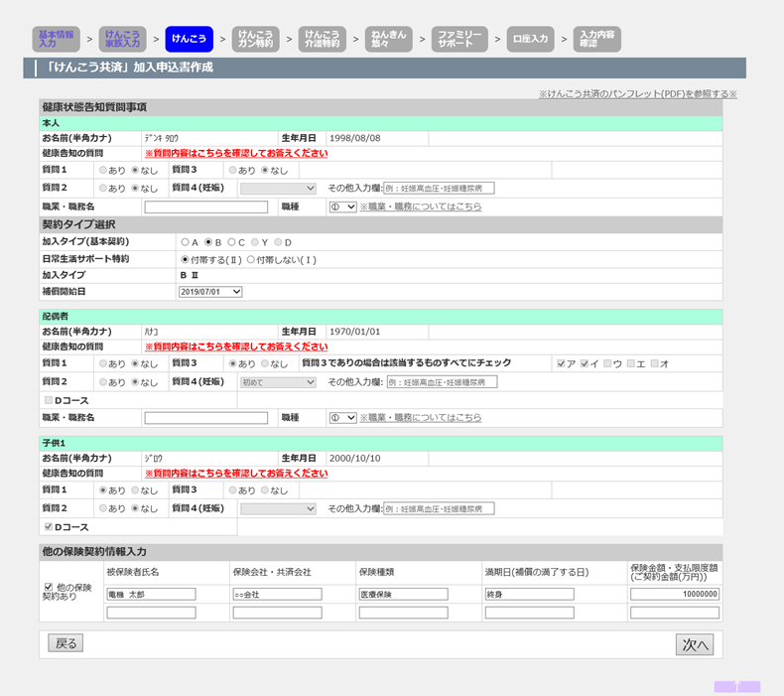Viewport: 784px width, 696px height.
Task: Tick the ウ checkbox for spouse 質問3
Action: 608,364
